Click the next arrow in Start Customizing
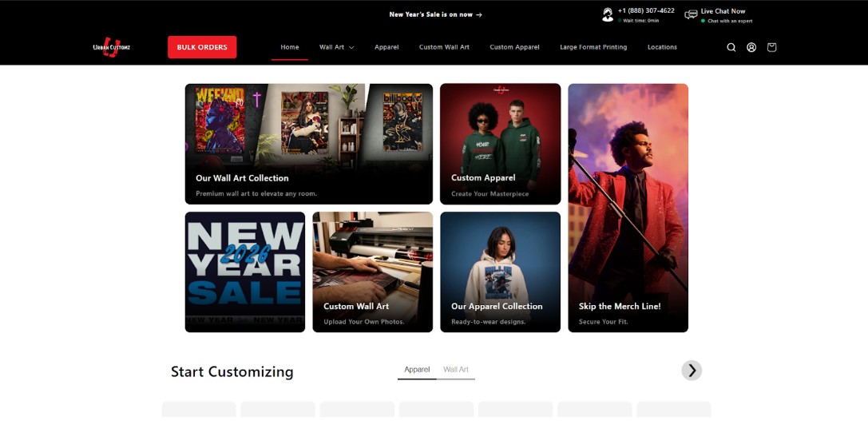Viewport: 868px width, 421px height. (692, 370)
